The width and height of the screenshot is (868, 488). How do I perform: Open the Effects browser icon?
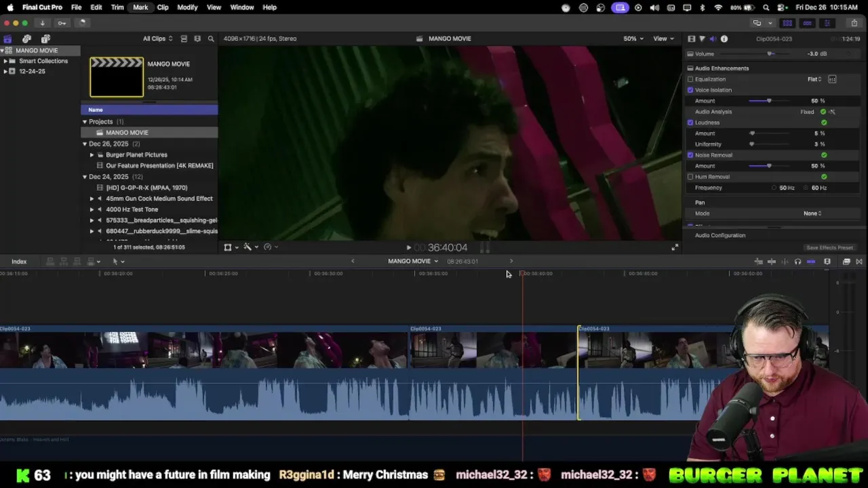click(x=846, y=262)
